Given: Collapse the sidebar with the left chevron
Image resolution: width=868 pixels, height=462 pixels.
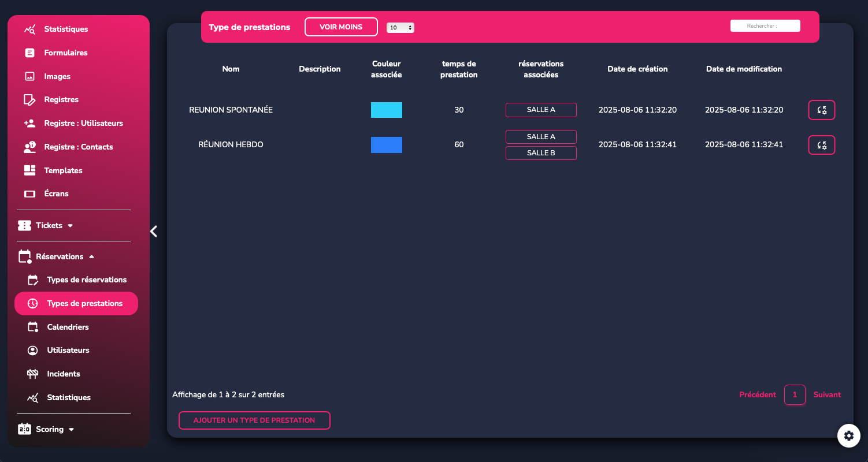Looking at the screenshot, I should [x=154, y=231].
